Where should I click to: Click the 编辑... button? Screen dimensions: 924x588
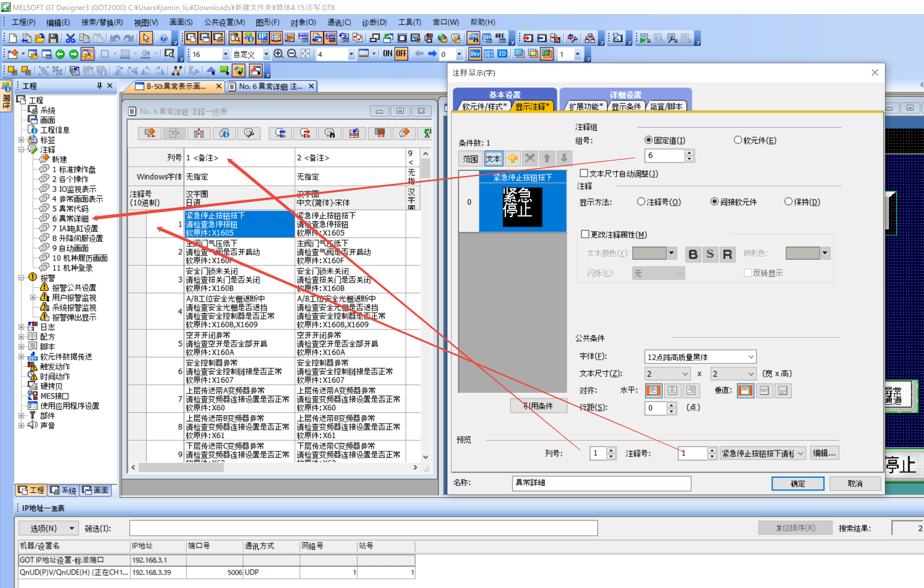(x=824, y=453)
